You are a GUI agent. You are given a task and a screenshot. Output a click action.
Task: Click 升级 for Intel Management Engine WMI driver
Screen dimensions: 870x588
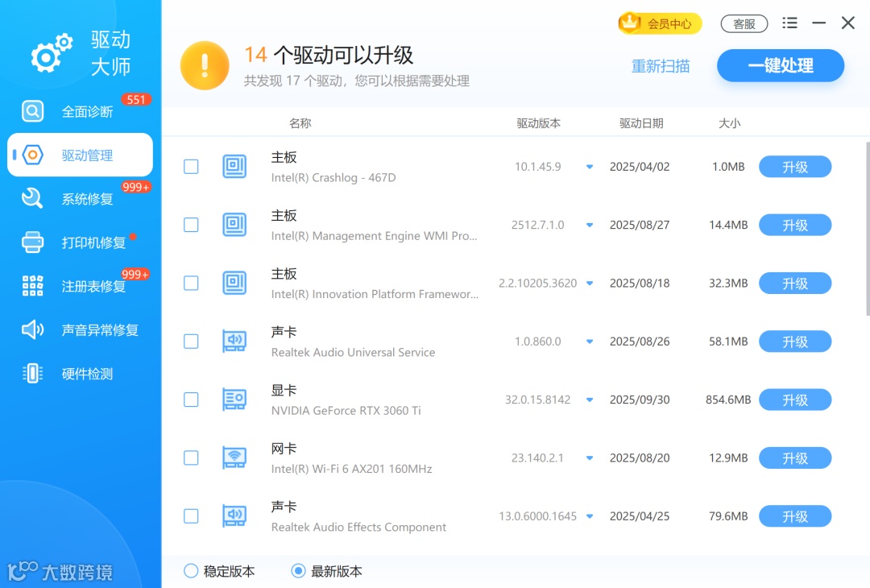click(x=795, y=225)
